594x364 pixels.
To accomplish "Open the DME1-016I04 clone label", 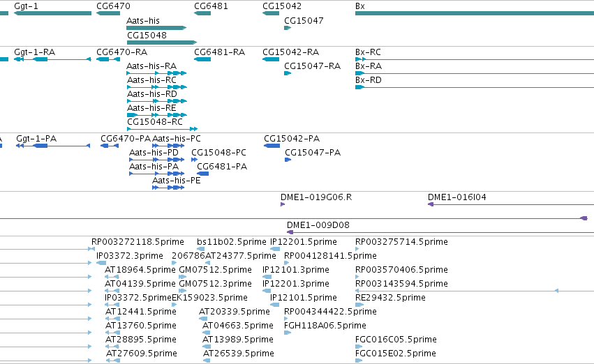I will click(x=457, y=197).
